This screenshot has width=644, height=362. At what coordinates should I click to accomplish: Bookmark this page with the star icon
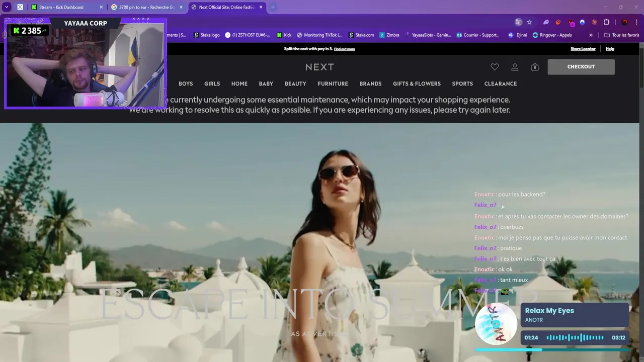pos(529,22)
